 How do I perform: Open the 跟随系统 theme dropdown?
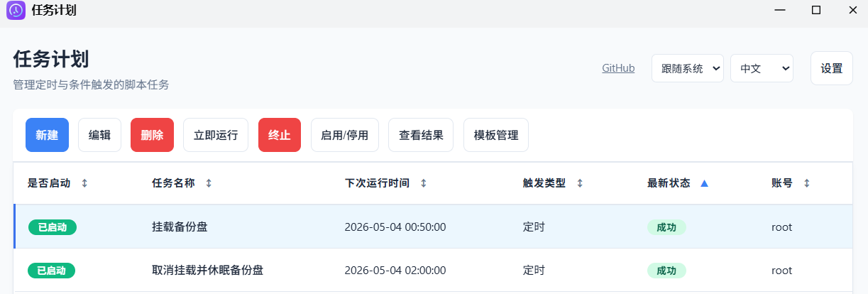(687, 68)
